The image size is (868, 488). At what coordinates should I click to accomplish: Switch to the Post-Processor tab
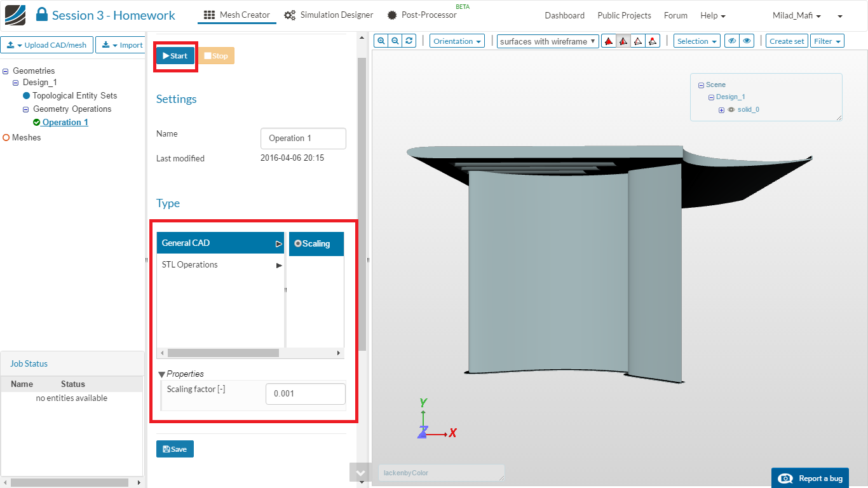422,15
